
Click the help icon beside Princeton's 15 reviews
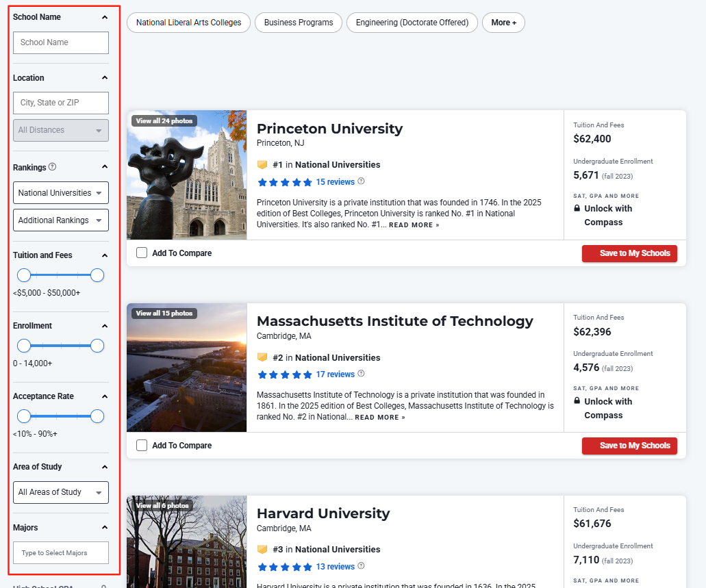[361, 181]
